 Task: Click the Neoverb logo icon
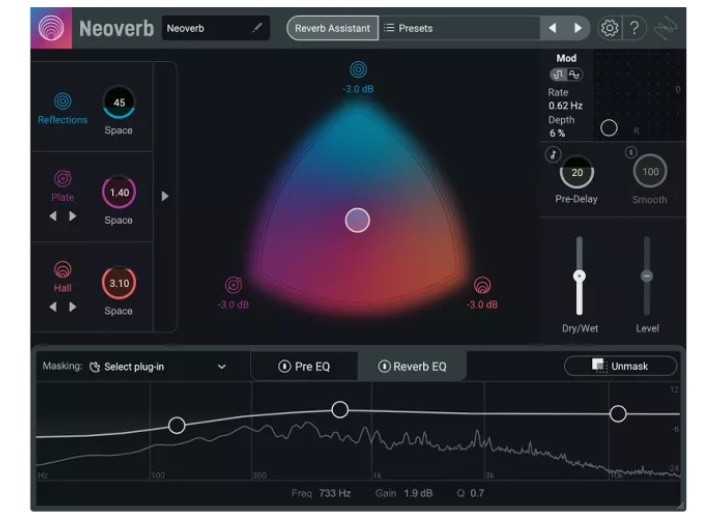pos(51,28)
